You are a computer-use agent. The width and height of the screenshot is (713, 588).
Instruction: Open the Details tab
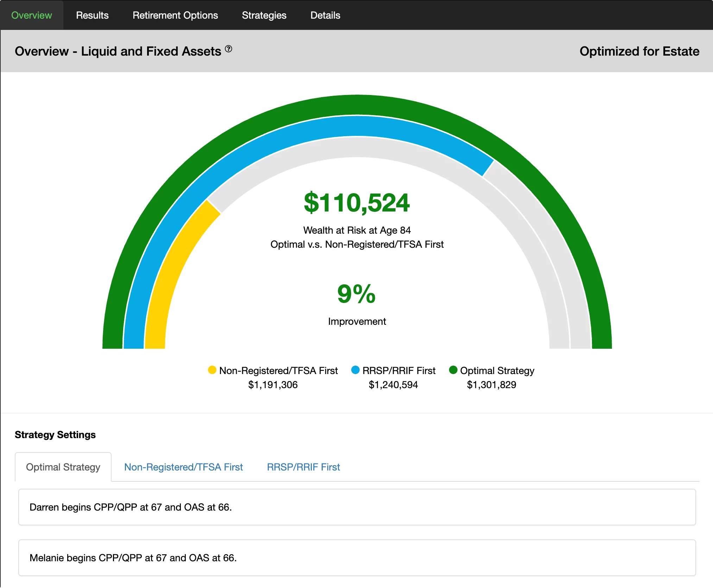(325, 15)
